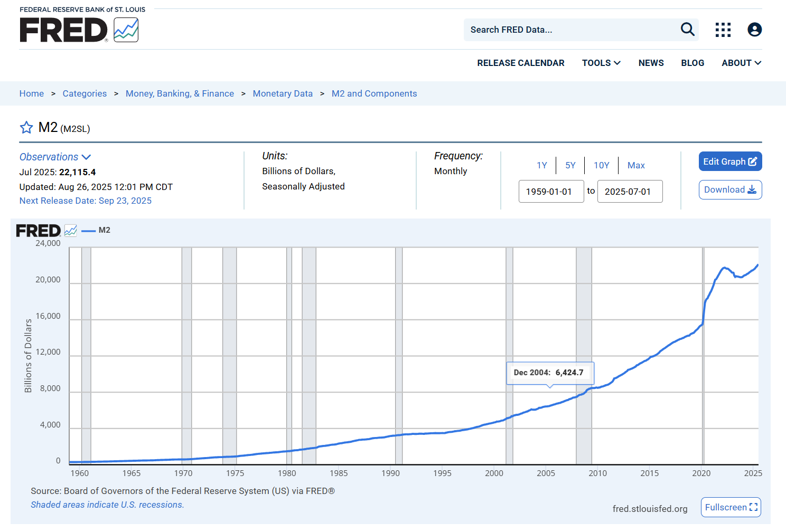Open M2 and Components breadcrumb
The image size is (786, 532).
point(375,93)
